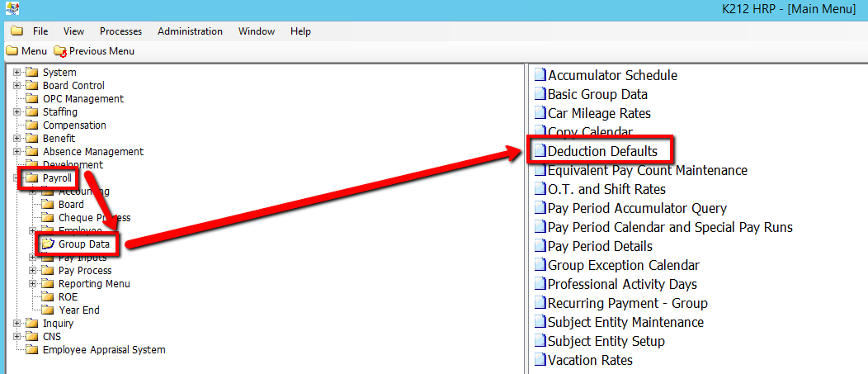Image resolution: width=868 pixels, height=374 pixels.
Task: Collapse the Payroll tree node
Action: click(17, 178)
